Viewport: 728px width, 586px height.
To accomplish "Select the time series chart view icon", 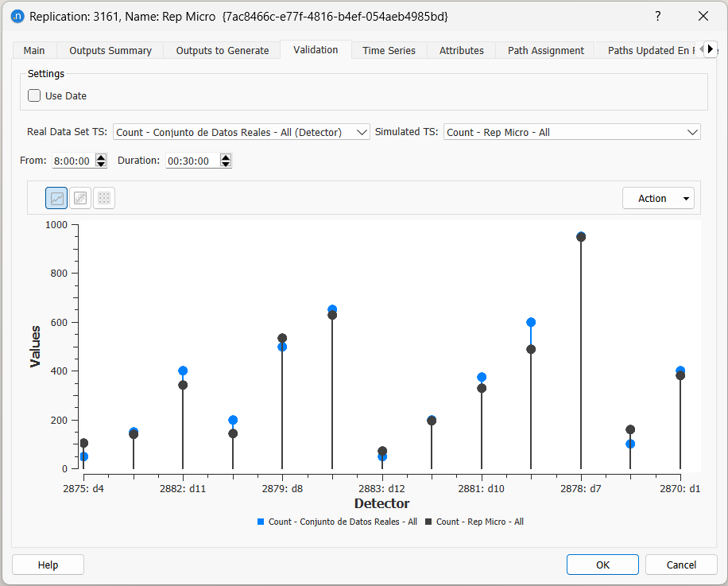I will coord(56,197).
